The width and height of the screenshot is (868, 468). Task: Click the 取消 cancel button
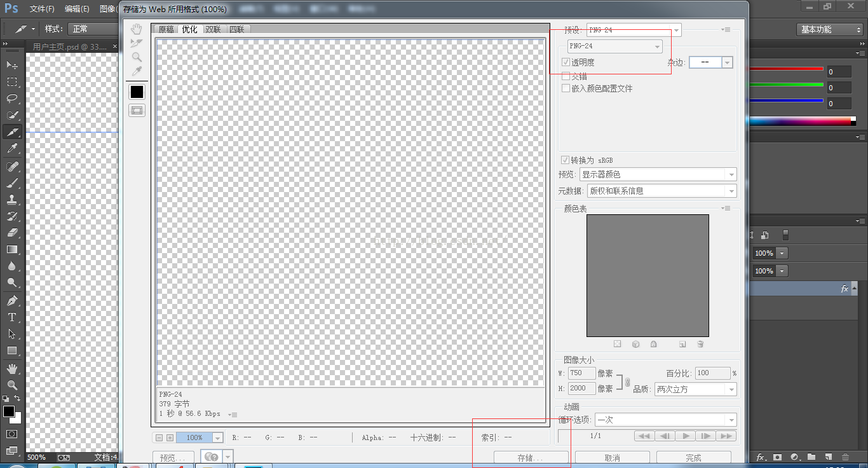[613, 458]
